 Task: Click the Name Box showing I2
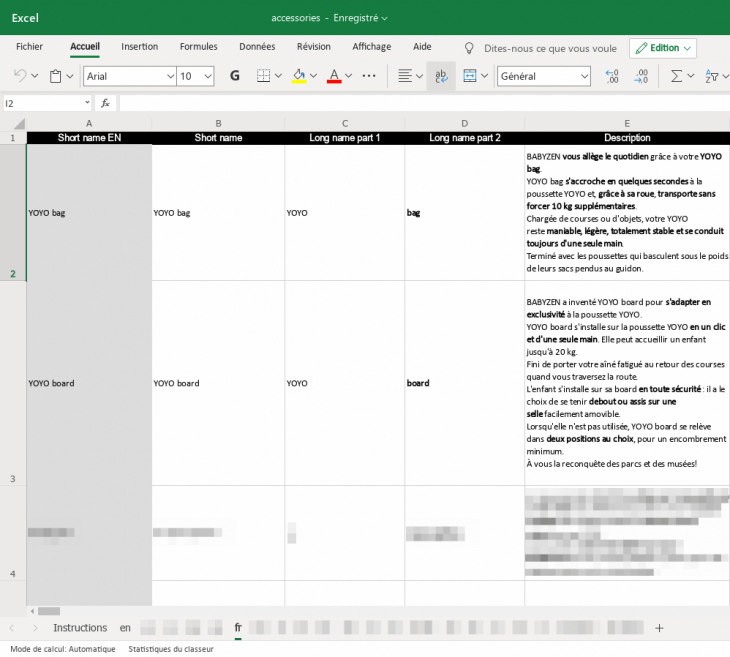pyautogui.click(x=47, y=103)
